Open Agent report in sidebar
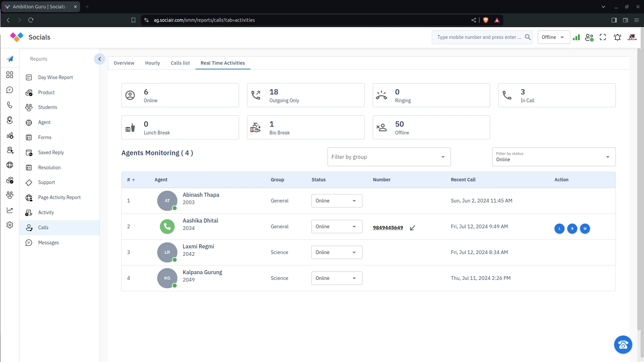 click(x=59, y=122)
